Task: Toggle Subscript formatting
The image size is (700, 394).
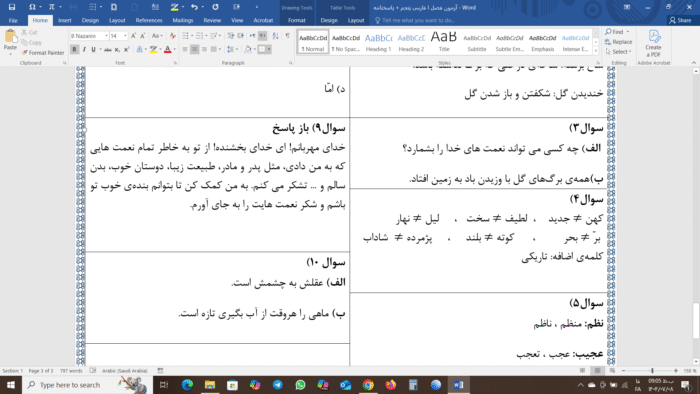Action: (117, 50)
